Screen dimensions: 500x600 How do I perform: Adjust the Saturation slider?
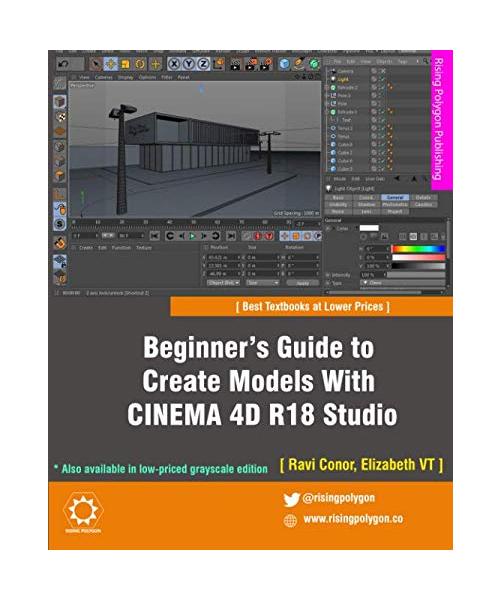click(x=419, y=258)
